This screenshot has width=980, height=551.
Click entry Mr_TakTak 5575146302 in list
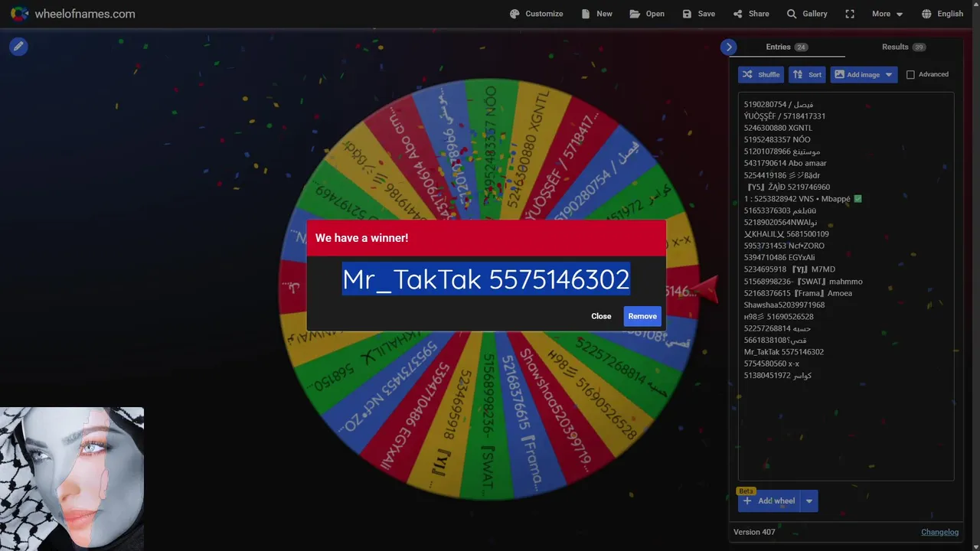pyautogui.click(x=783, y=352)
